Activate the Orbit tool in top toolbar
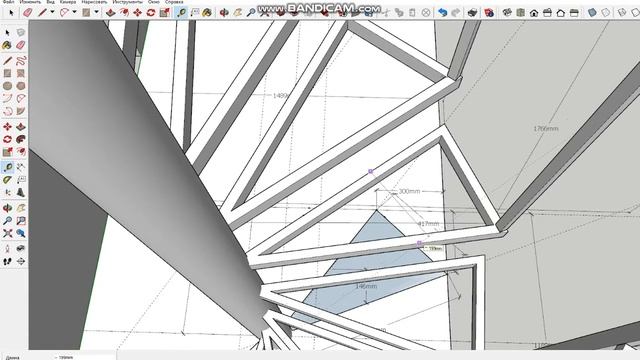 coord(224,13)
